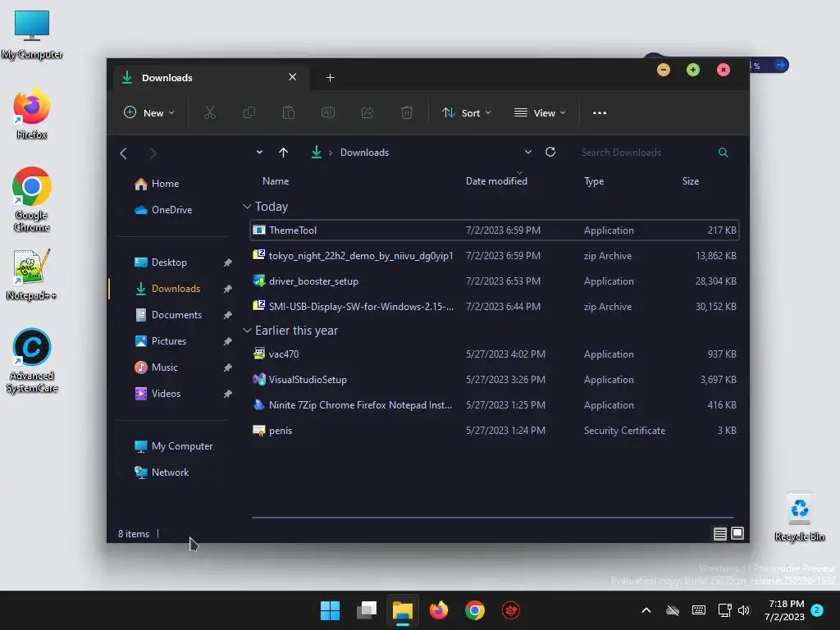Open recent locations dropdown chevron
Image resolution: width=840 pixels, height=630 pixels.
click(x=259, y=152)
